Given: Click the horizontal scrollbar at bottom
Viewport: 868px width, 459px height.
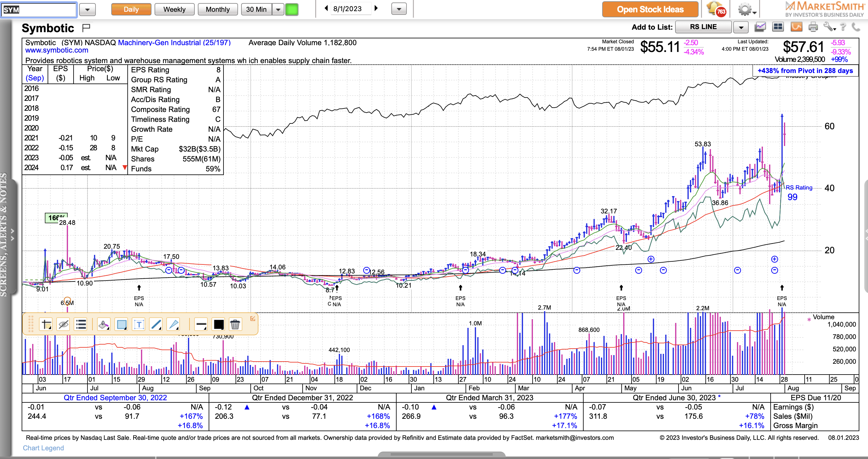Looking at the screenshot, I should 441,454.
